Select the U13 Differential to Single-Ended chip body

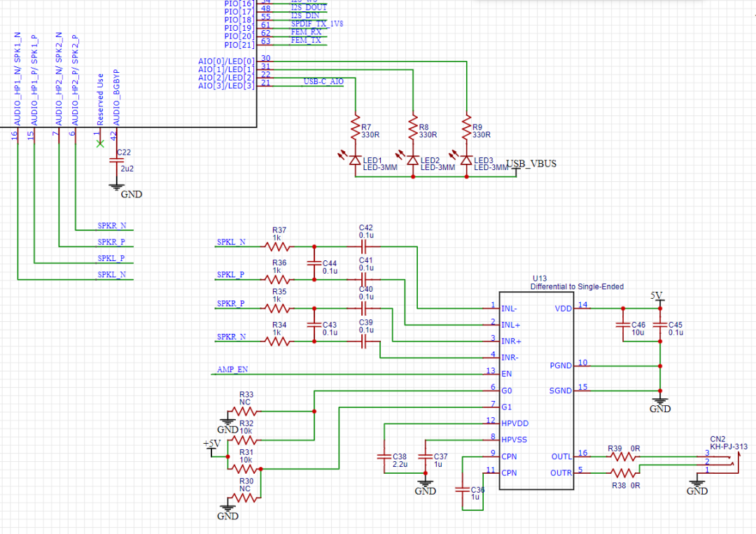[x=536, y=391]
